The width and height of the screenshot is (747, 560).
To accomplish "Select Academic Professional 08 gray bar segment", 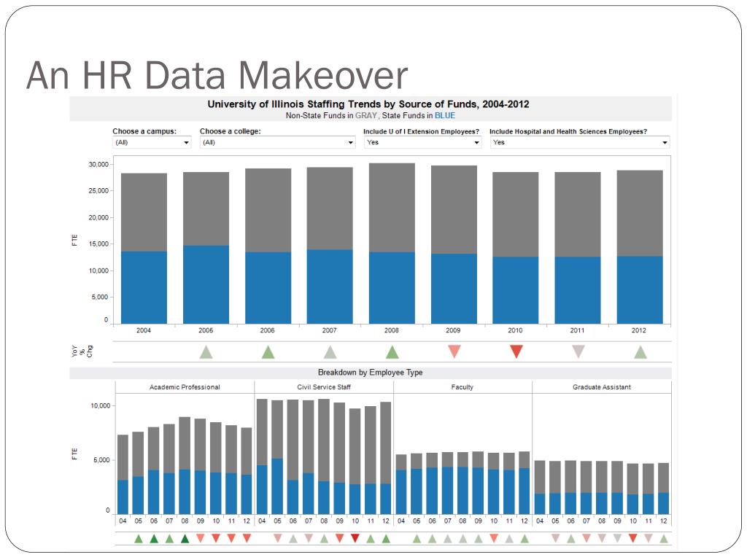I will click(x=185, y=443).
